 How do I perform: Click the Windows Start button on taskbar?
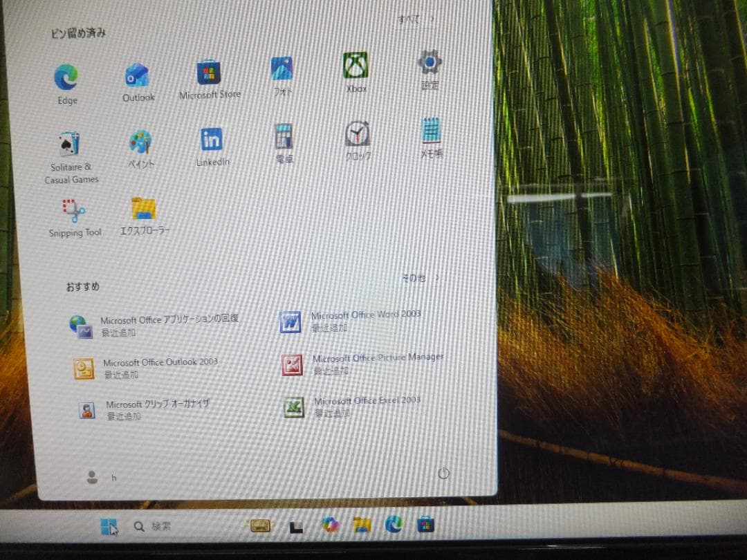pyautogui.click(x=109, y=526)
